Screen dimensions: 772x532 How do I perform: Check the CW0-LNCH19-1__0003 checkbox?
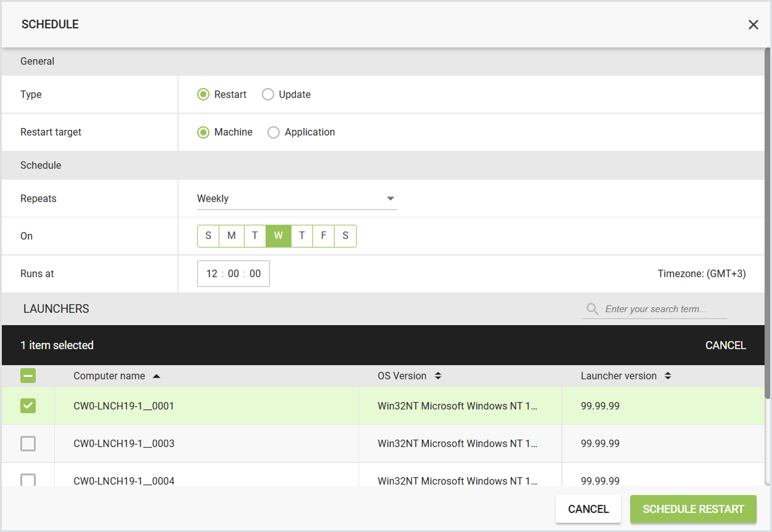[x=28, y=443]
